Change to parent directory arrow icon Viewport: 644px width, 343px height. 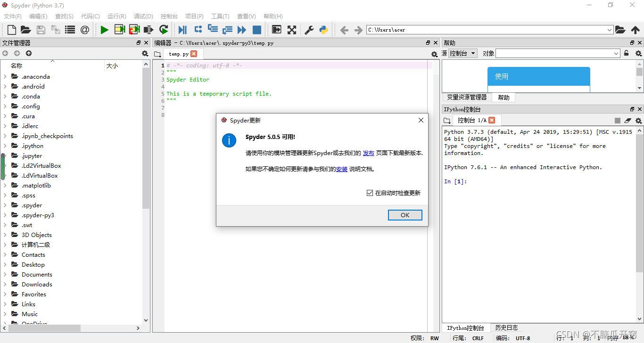click(636, 30)
